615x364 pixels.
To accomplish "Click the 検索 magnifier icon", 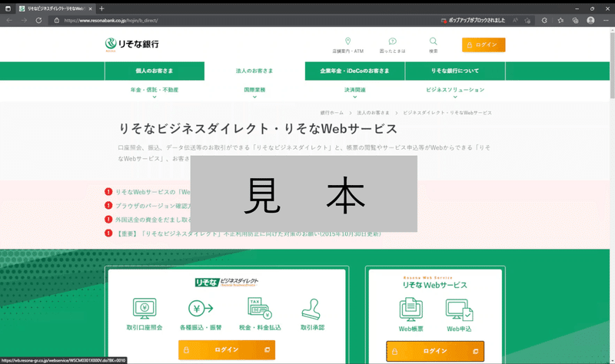I will [433, 41].
